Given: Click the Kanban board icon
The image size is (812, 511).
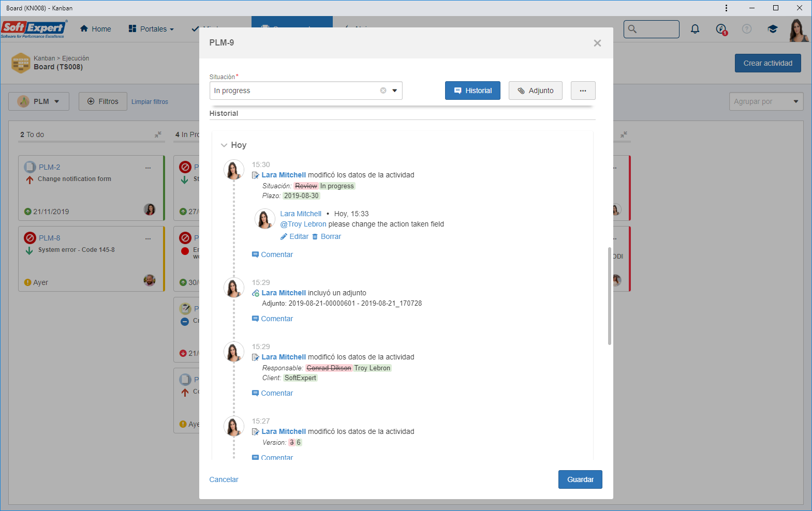Looking at the screenshot, I should [x=21, y=63].
